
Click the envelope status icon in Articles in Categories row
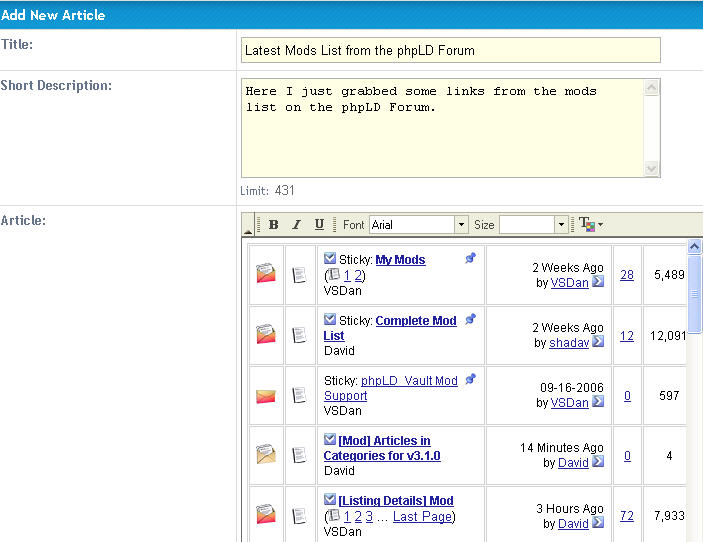[266, 454]
